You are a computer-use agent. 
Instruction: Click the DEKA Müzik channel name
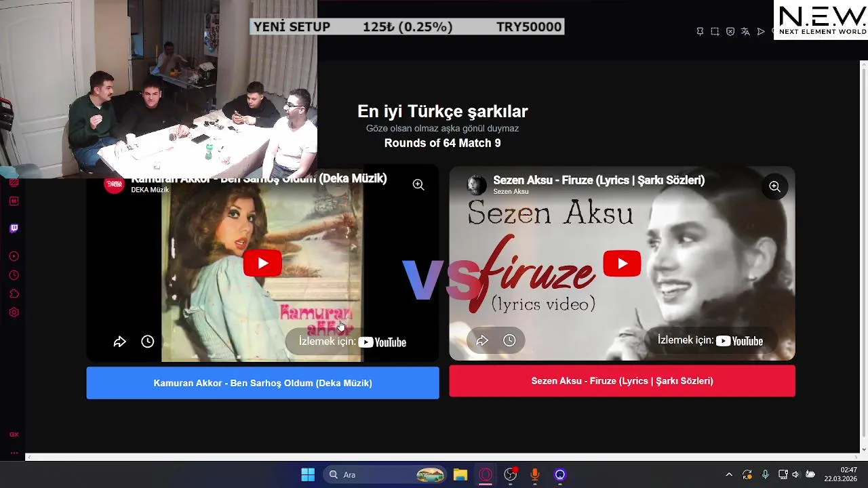coord(150,190)
